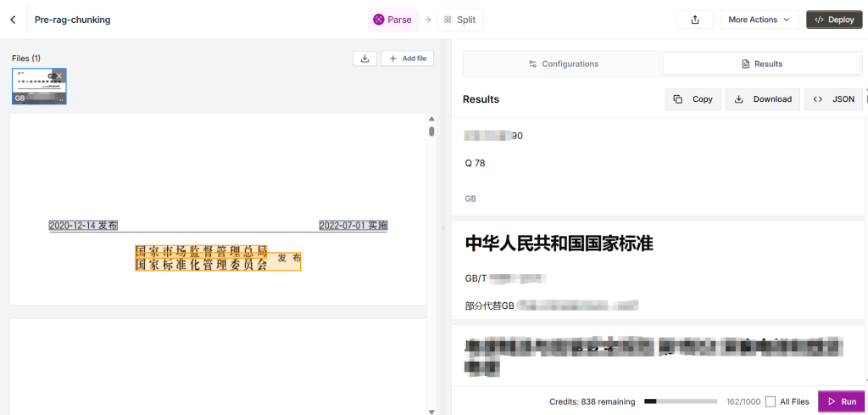
Task: Go back using the left chevron arrow
Action: (13, 20)
